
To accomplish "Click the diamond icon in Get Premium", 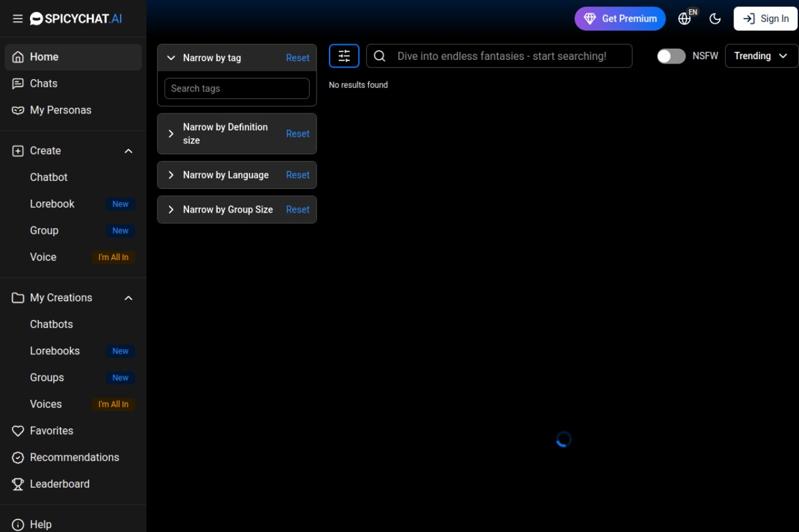I will click(590, 19).
